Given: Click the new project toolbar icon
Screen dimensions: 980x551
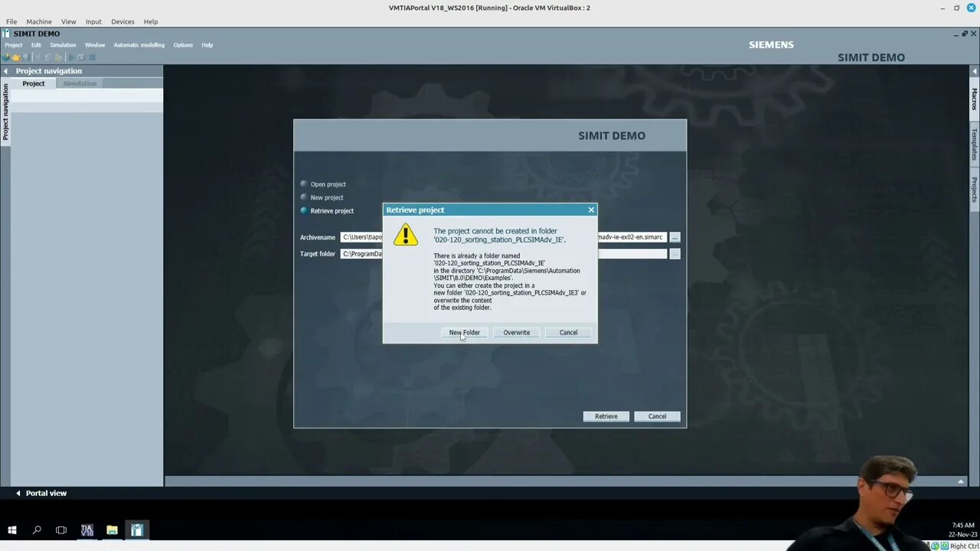Looking at the screenshot, I should pyautogui.click(x=6, y=57).
